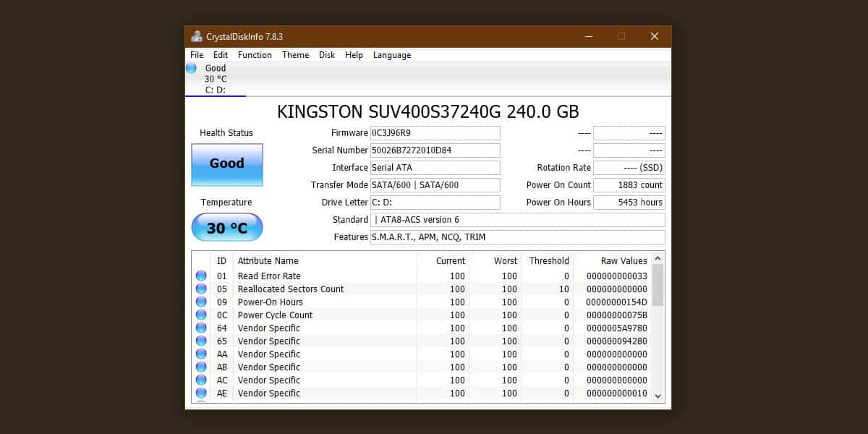Screen dimensions: 868x434
Task: Open the File menu
Action: coord(197,55)
